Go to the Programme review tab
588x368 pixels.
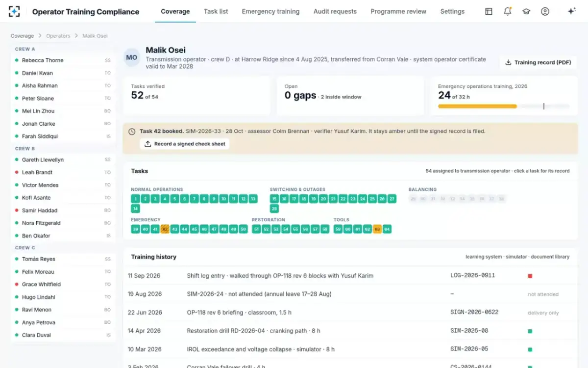[398, 11]
